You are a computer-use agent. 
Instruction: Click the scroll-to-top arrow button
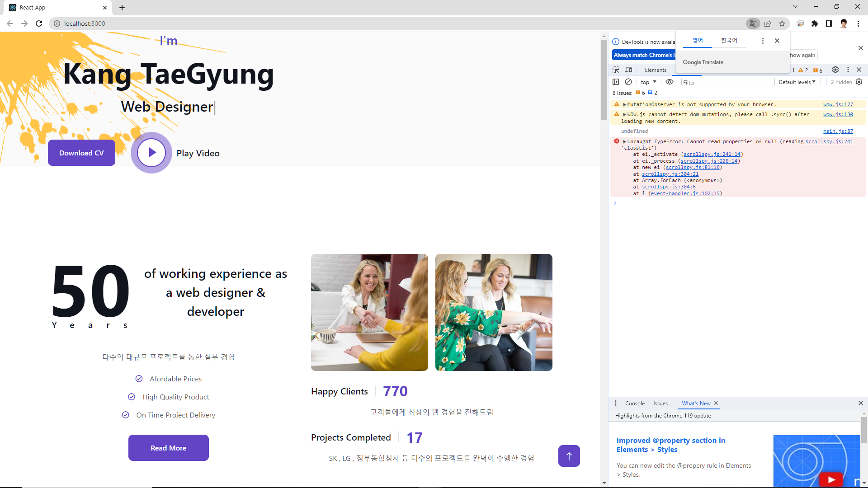(x=569, y=456)
